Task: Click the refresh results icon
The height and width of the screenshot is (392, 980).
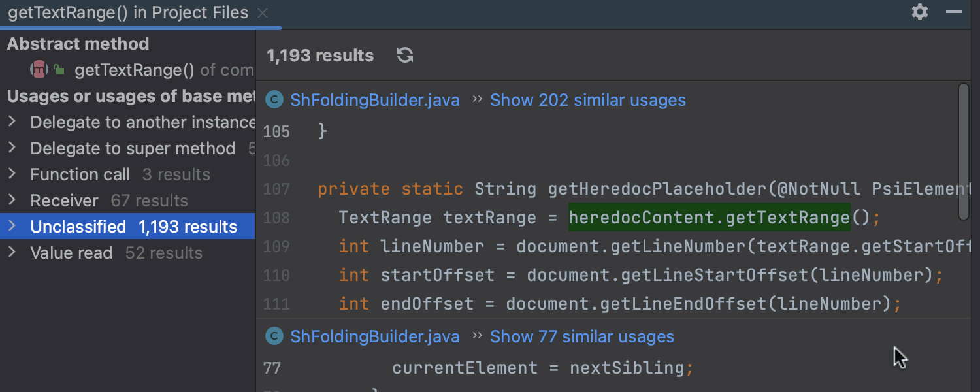Action: [405, 56]
